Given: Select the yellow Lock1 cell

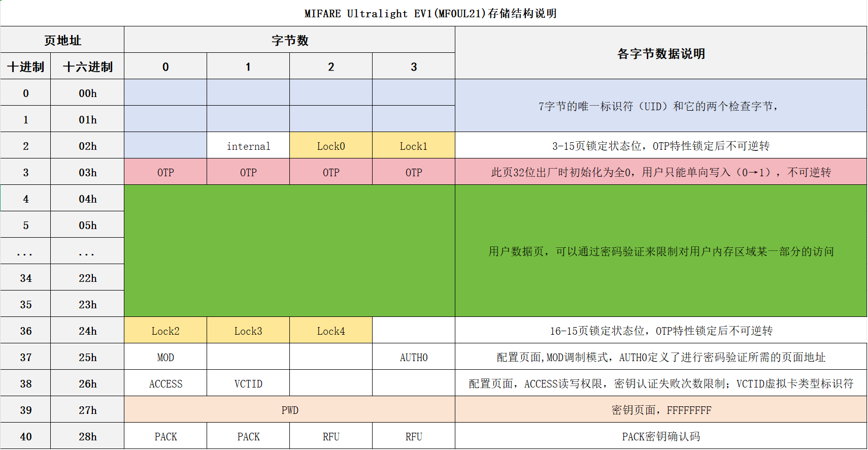Looking at the screenshot, I should 414,146.
